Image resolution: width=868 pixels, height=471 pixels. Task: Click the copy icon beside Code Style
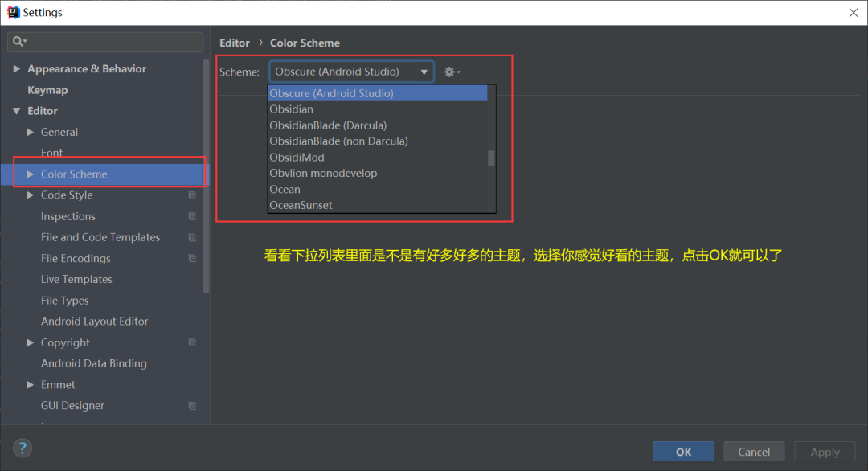192,195
